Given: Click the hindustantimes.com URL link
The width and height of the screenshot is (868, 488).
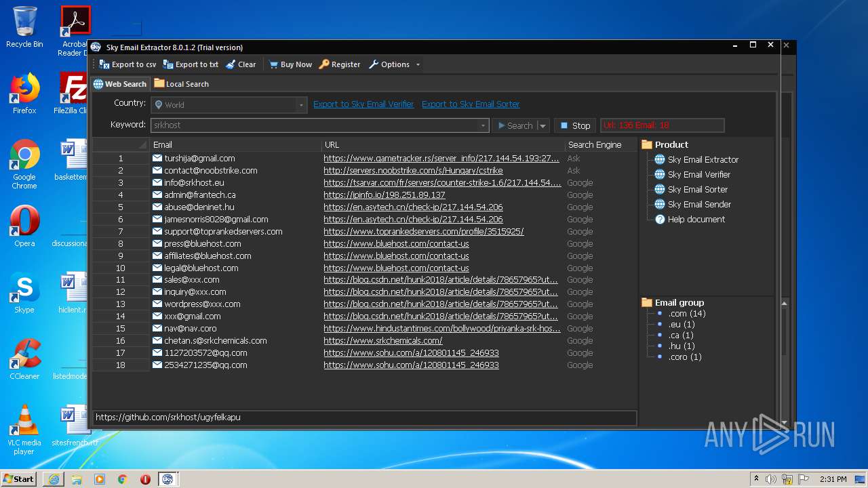Looking at the screenshot, I should (442, 329).
